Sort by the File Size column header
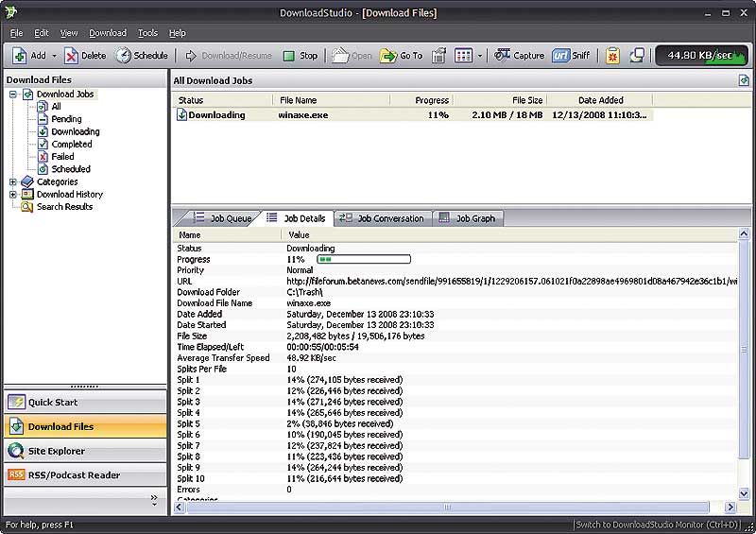The image size is (756, 534). click(501, 100)
